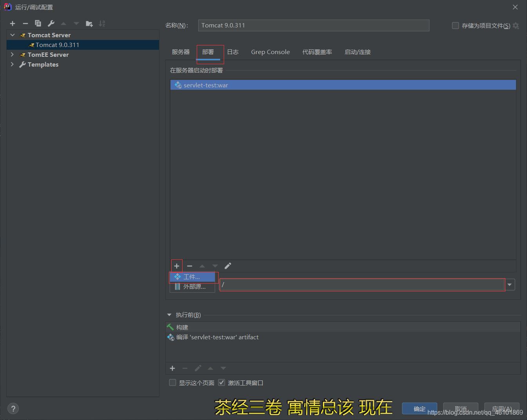Edit the before-launch task
Viewport: 527px width, 420px height.
point(198,368)
